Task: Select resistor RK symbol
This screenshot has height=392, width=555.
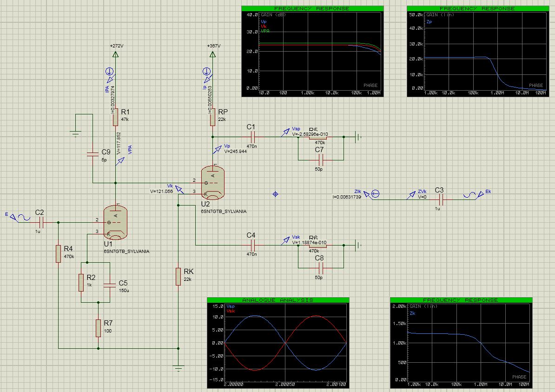Action: [178, 277]
